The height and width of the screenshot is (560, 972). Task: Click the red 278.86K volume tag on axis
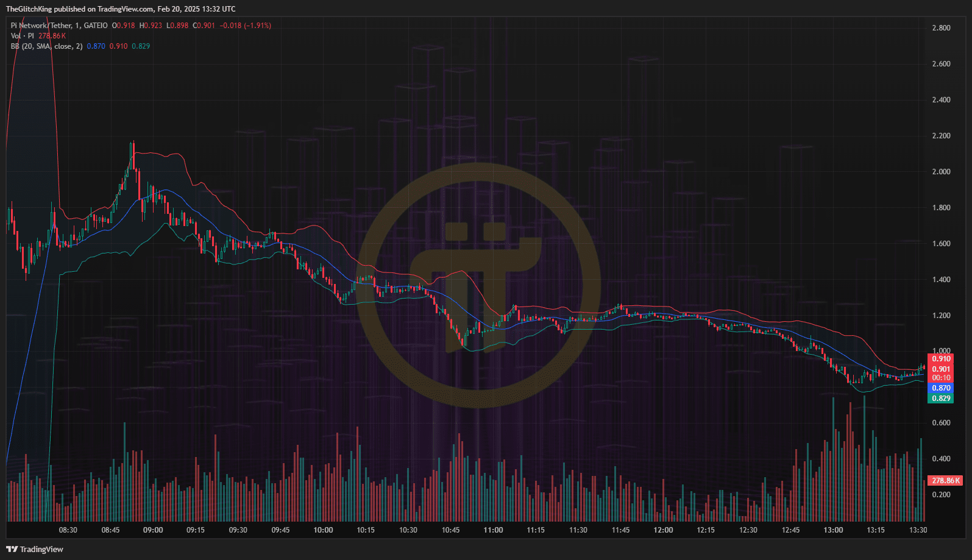click(x=945, y=481)
